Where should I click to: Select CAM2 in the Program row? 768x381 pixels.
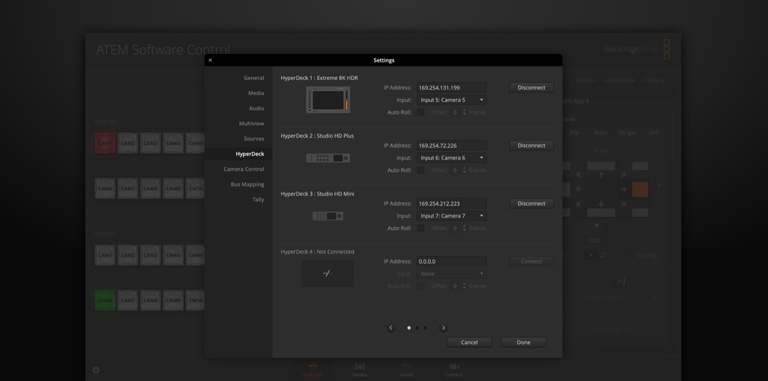(x=128, y=143)
